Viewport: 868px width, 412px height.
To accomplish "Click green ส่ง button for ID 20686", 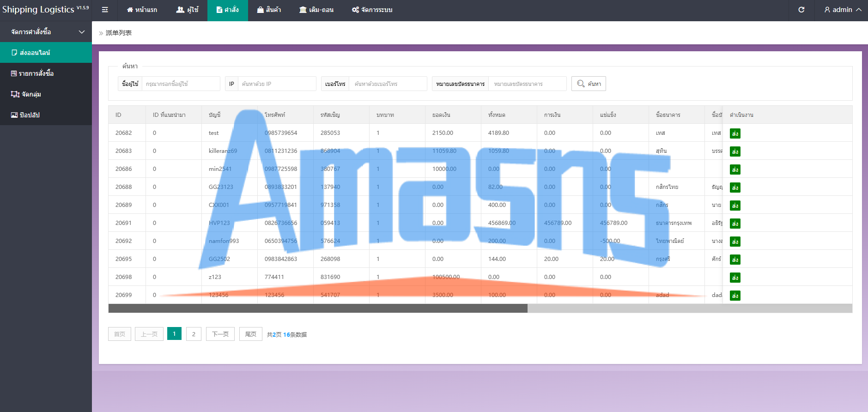I will pos(735,170).
